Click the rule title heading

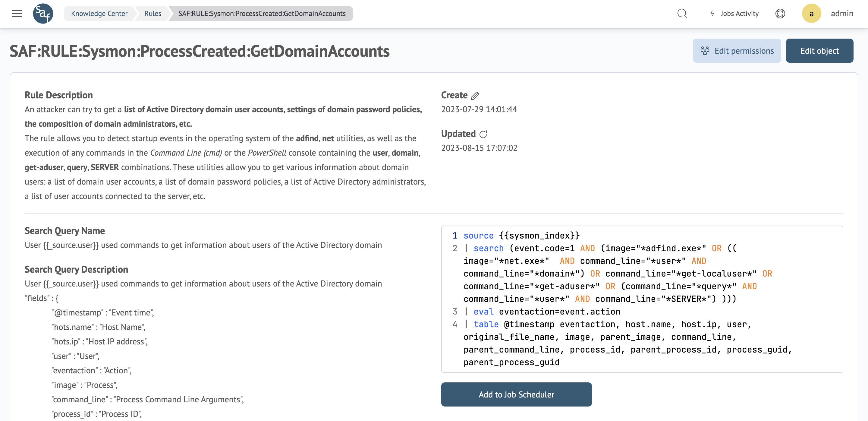(200, 52)
